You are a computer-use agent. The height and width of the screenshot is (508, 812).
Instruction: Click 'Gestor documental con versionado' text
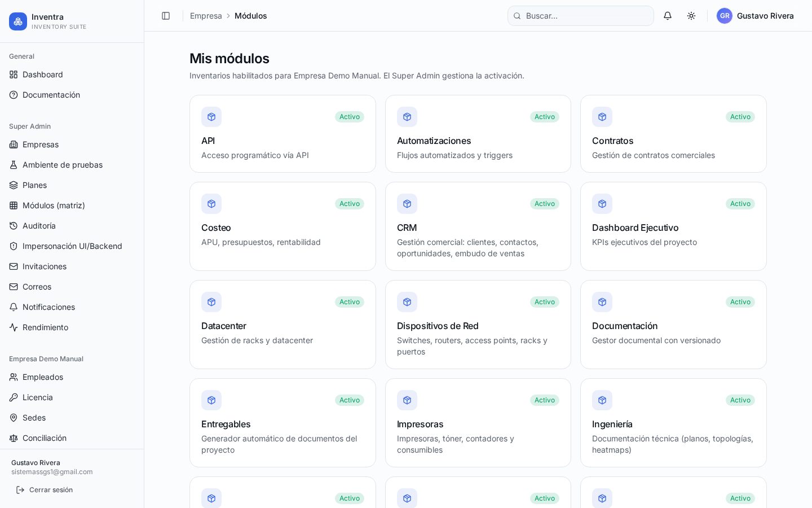coord(656,340)
